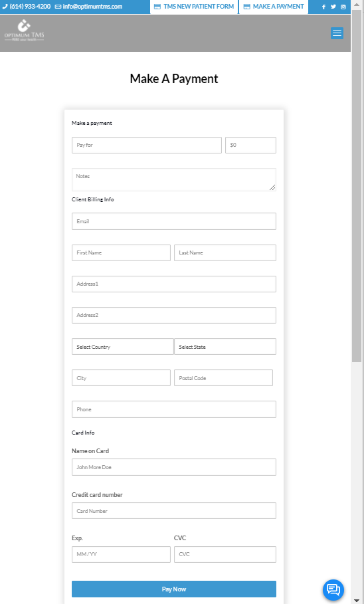Click the scrollbar down arrow

[x=356, y=600]
